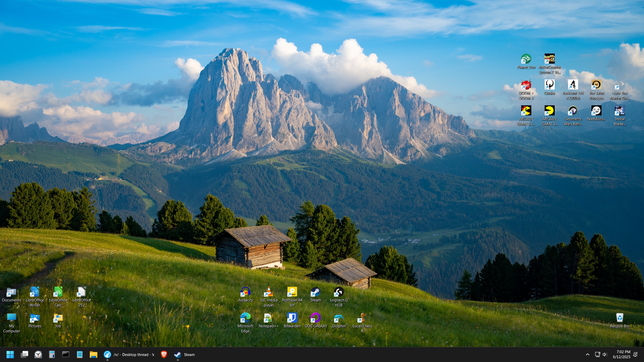The width and height of the screenshot is (644, 362).
Task: Select the ARCADE GAME S... Pac-Man icon
Action: tap(549, 116)
